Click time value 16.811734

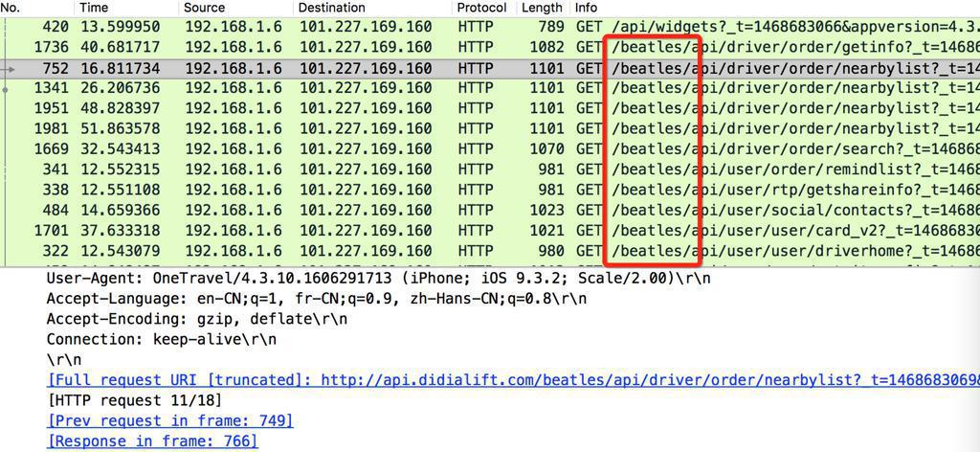(x=120, y=68)
